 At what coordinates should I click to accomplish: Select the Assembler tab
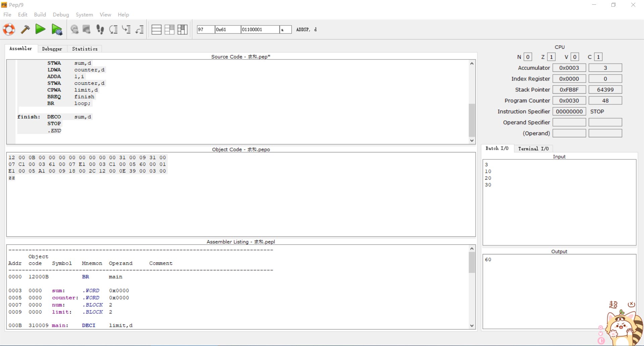21,49
